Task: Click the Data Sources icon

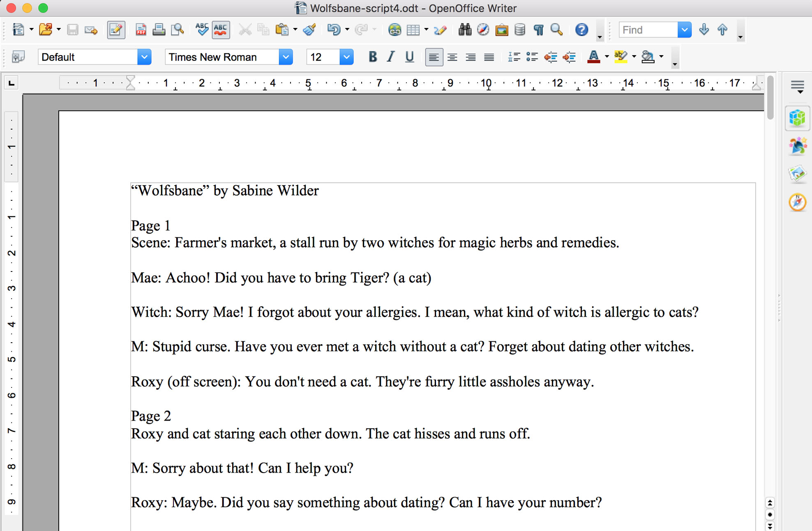Action: click(520, 30)
